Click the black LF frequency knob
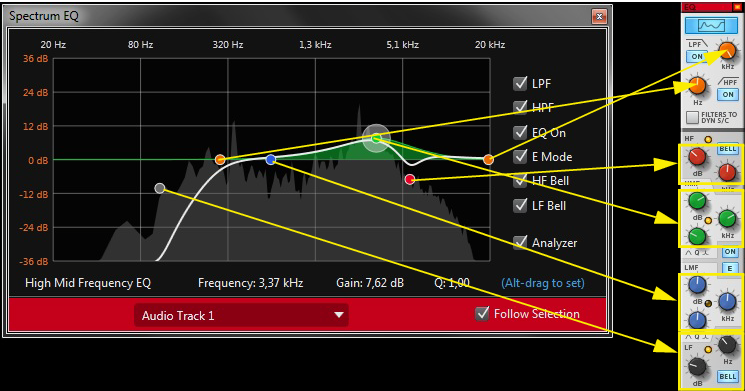Screen dimensions: 745x391 [727, 345]
